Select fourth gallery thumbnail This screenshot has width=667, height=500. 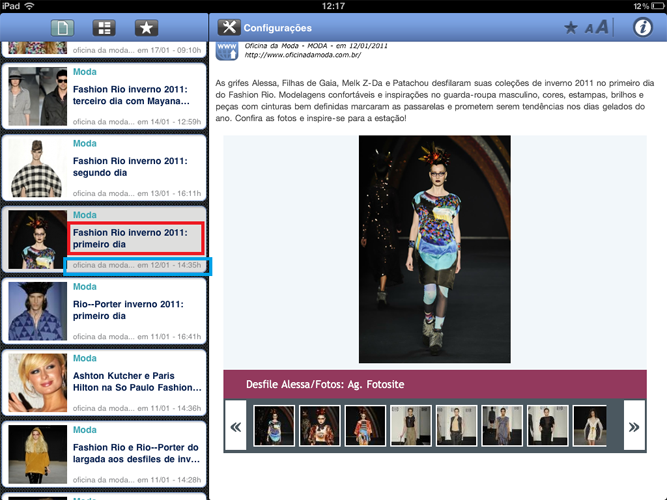point(410,426)
